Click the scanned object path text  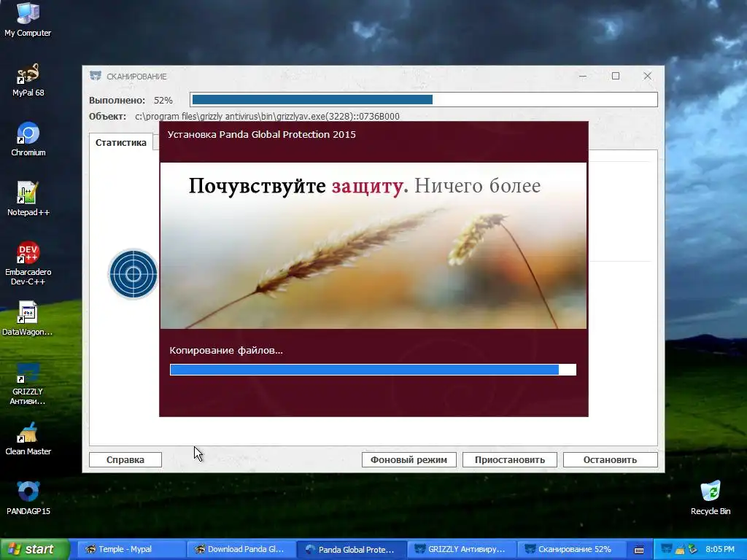267,116
